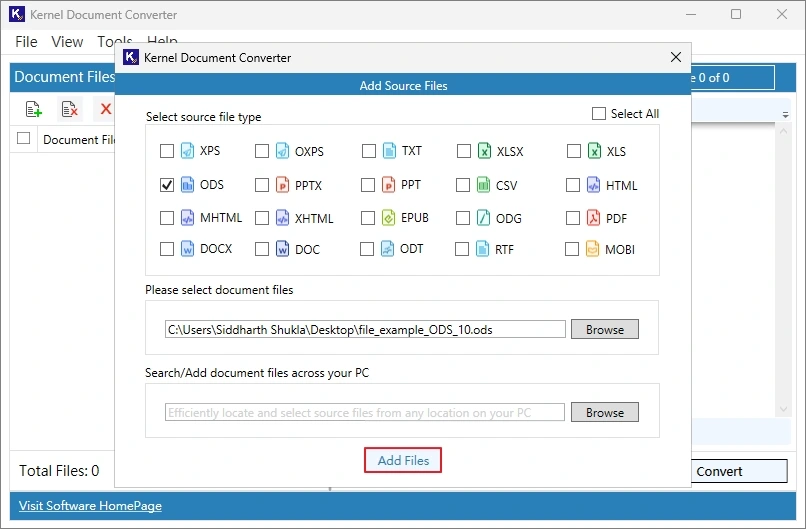
Task: Check the TXT checkbox
Action: click(x=369, y=151)
